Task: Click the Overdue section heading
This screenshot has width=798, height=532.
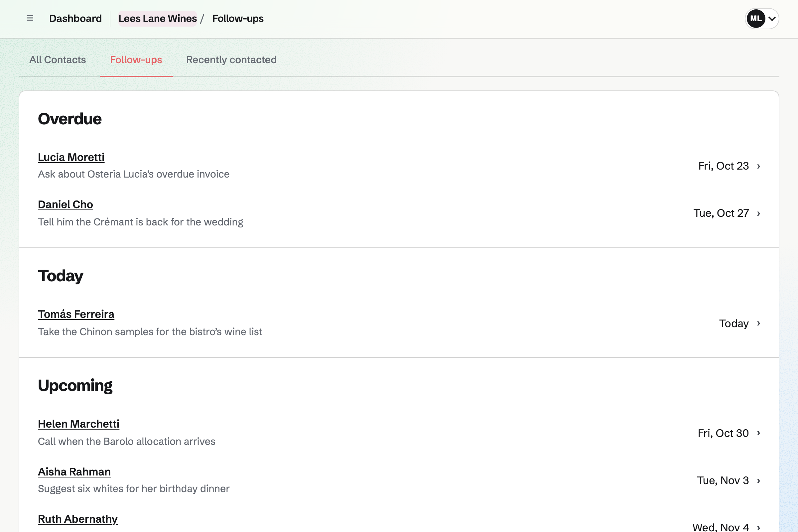Action: coord(69,119)
